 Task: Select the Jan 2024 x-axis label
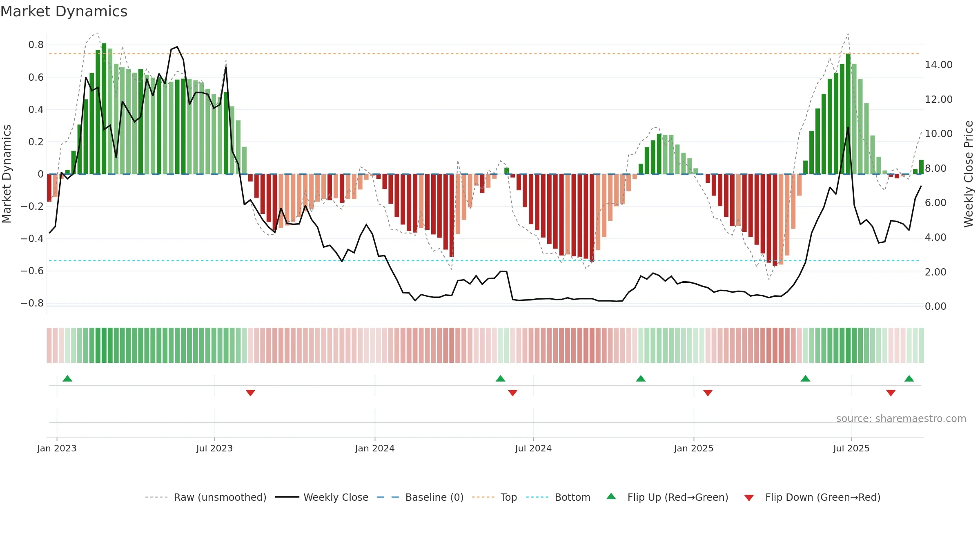point(375,448)
